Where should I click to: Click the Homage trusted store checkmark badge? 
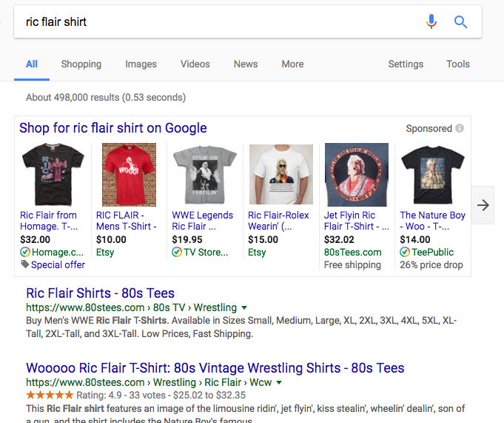(24, 252)
